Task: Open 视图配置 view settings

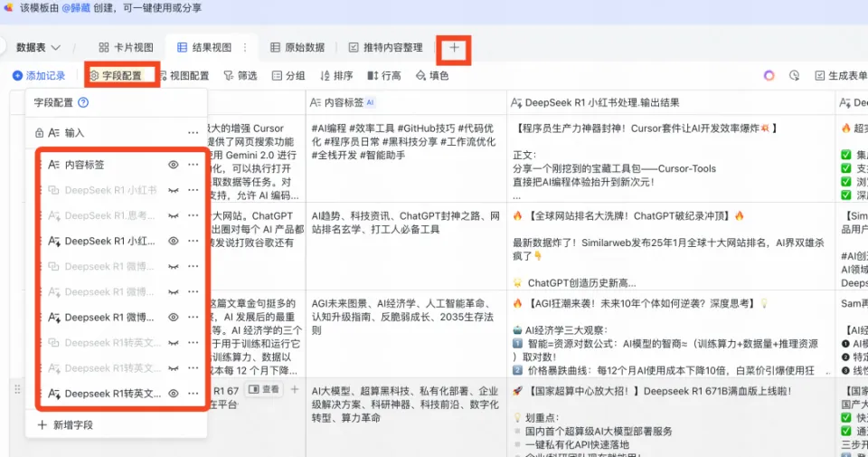Action: [x=184, y=76]
